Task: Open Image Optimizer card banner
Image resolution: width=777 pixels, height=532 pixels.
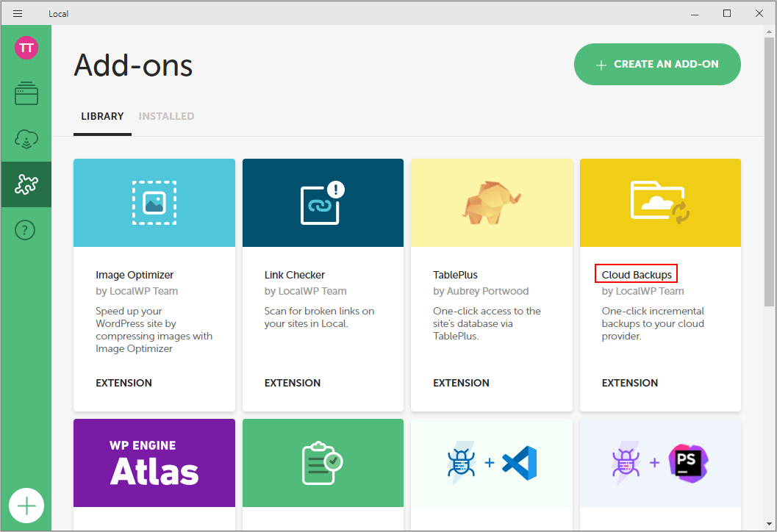Action: click(x=154, y=203)
